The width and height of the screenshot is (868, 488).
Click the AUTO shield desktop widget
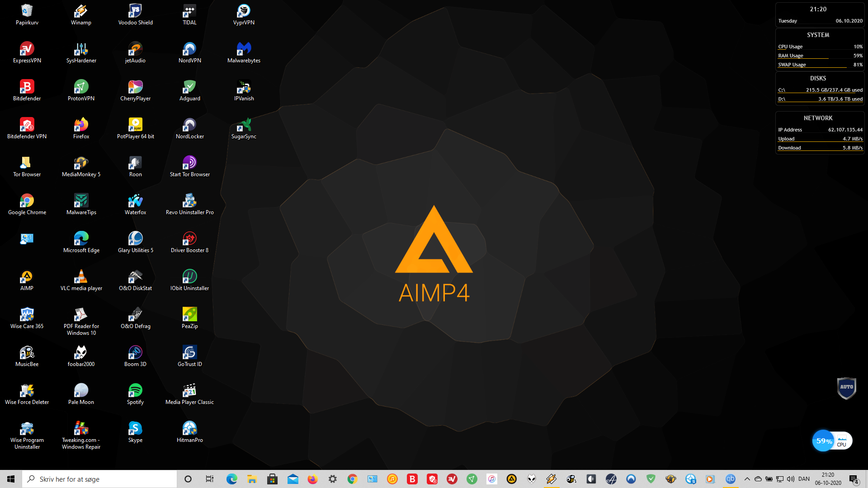coord(846,388)
